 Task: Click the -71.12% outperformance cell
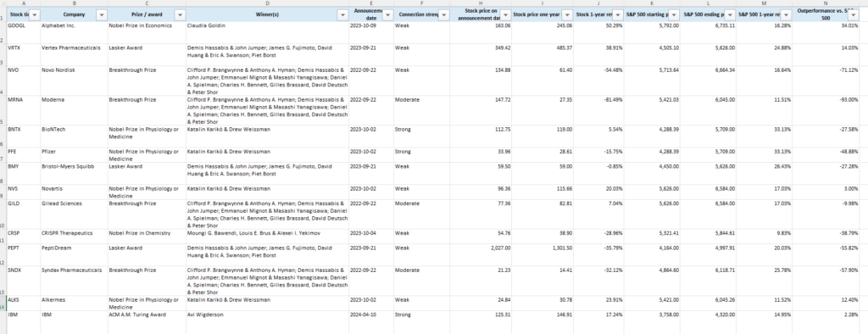tap(826, 81)
